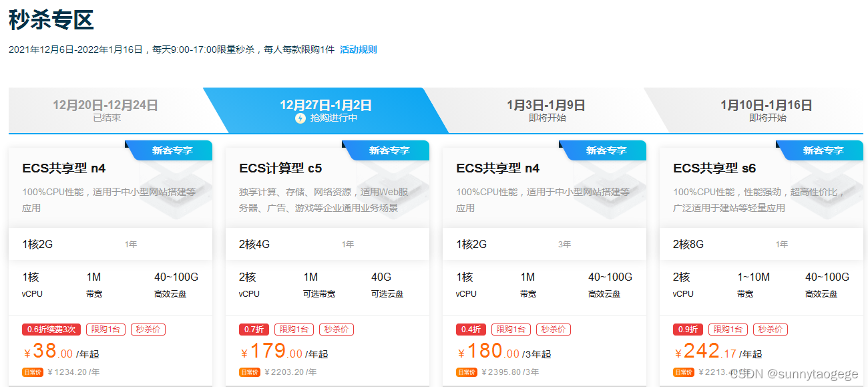The height and width of the screenshot is (387, 868).
Task: Click the 新客专享 badge on ECS共享型 s6
Action: coord(819,150)
